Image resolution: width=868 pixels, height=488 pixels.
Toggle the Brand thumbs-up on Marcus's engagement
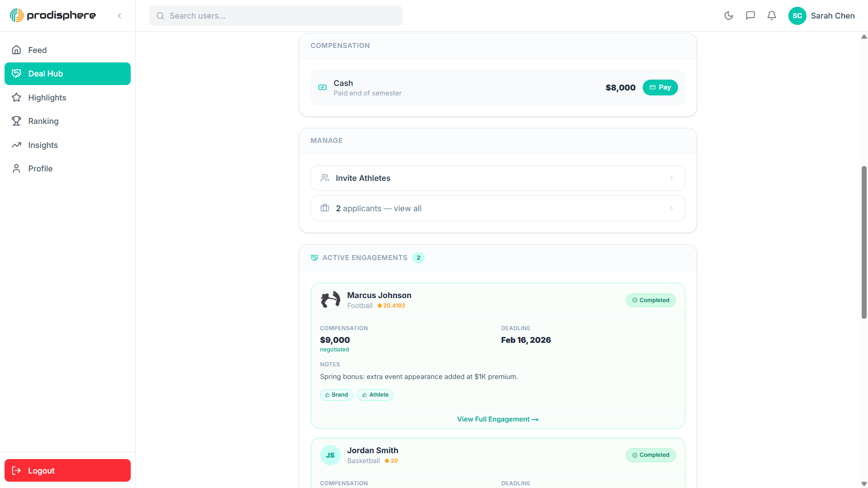pos(336,395)
